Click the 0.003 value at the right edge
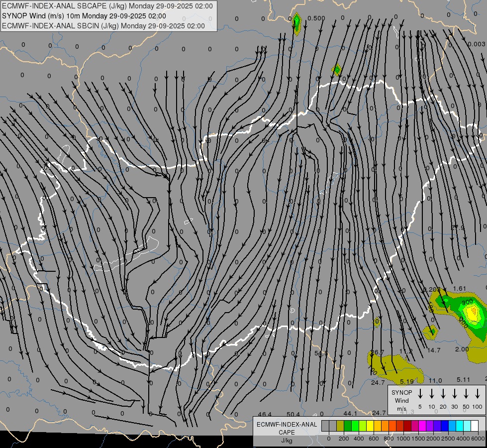Screen dimensions: 487x448 (477, 44)
